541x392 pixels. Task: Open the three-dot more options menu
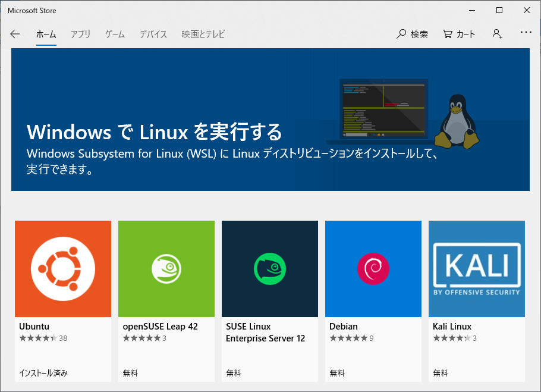coord(526,32)
